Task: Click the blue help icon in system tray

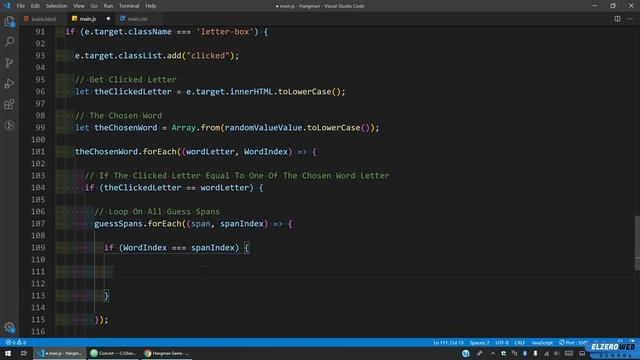Action: 466,353
